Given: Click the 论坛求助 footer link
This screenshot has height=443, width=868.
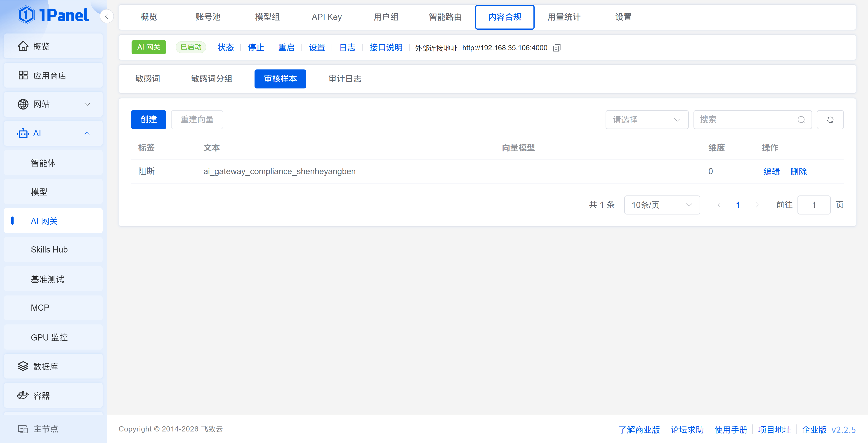Looking at the screenshot, I should (x=687, y=429).
